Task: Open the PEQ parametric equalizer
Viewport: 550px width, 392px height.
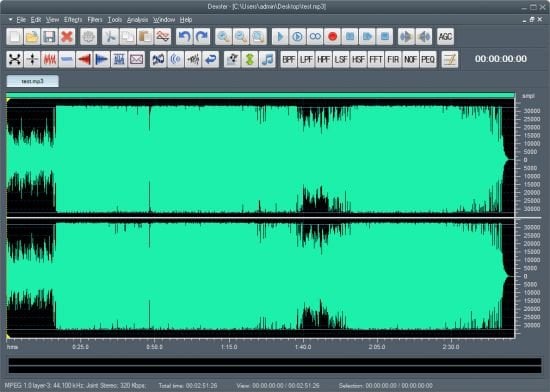Action: [428, 59]
